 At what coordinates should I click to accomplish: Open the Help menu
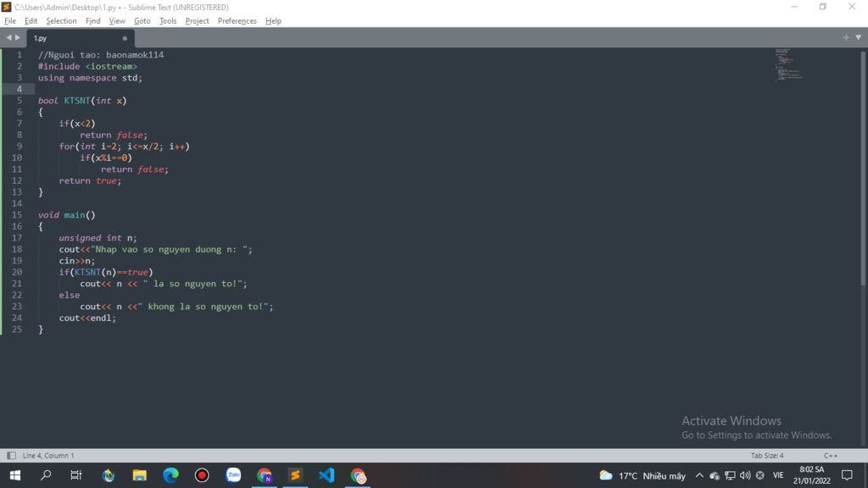274,21
